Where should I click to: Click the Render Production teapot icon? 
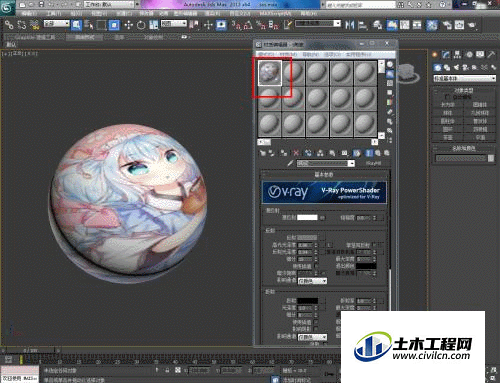click(472, 25)
